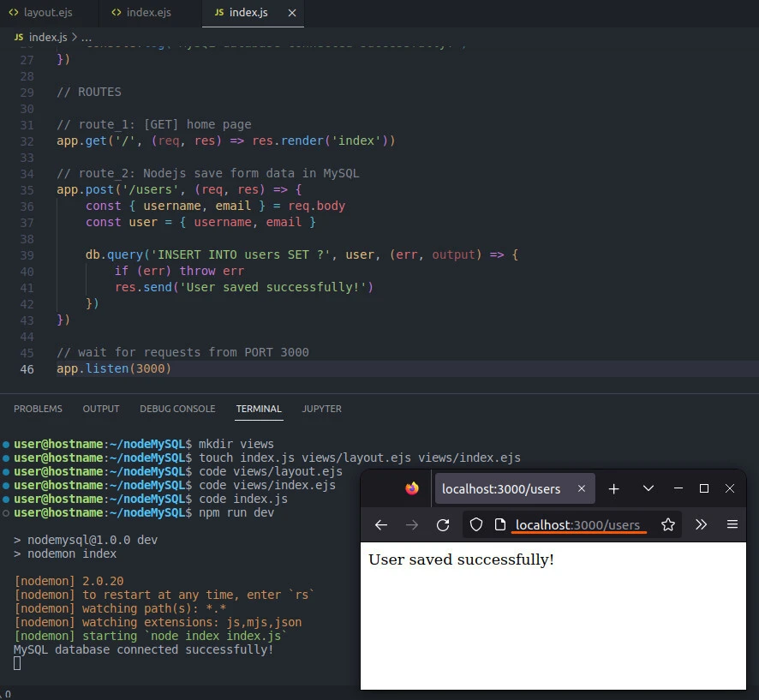Switch to the layout.ejs editor tab
The width and height of the screenshot is (759, 700).
tap(48, 13)
